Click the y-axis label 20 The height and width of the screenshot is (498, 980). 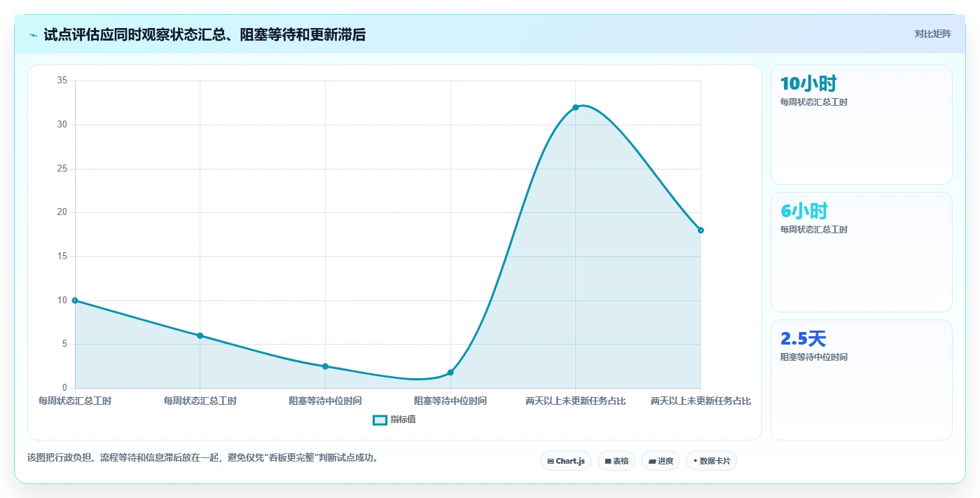(x=62, y=212)
